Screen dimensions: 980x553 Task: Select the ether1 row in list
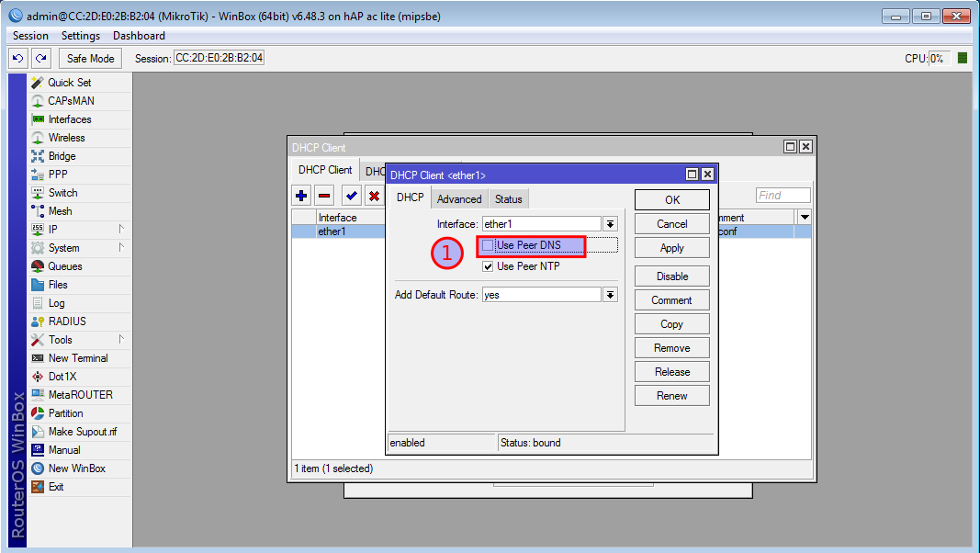tap(338, 231)
